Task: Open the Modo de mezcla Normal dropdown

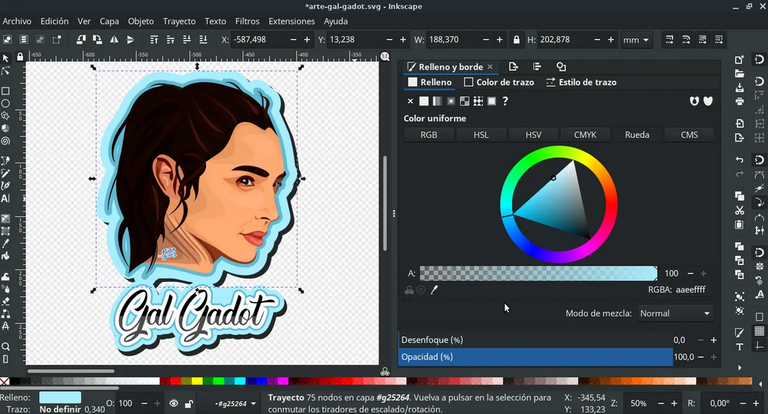Action: click(x=675, y=314)
